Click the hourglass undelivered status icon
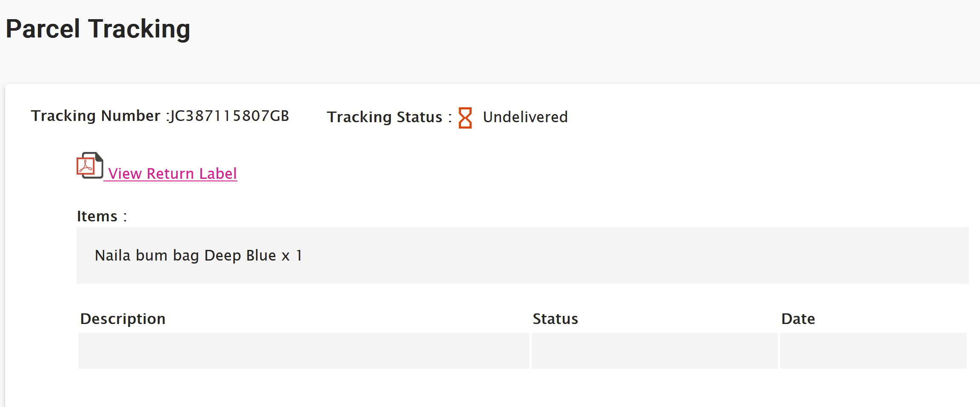The width and height of the screenshot is (980, 407). [465, 118]
